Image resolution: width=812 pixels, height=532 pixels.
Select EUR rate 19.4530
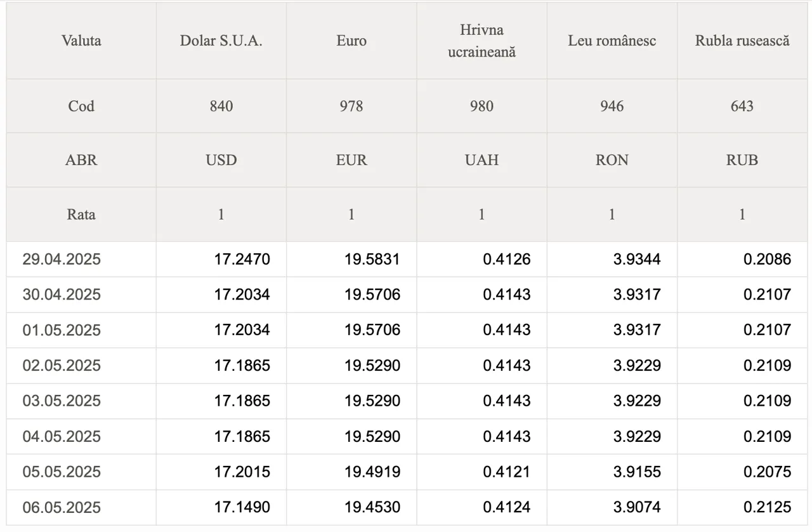372,507
